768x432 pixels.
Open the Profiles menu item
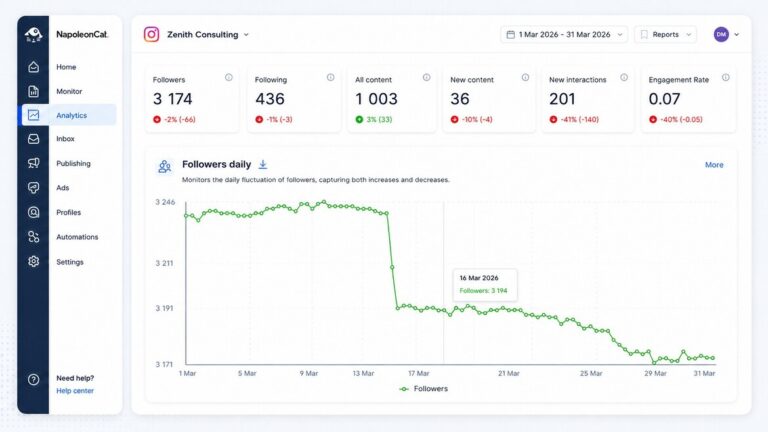click(x=69, y=212)
